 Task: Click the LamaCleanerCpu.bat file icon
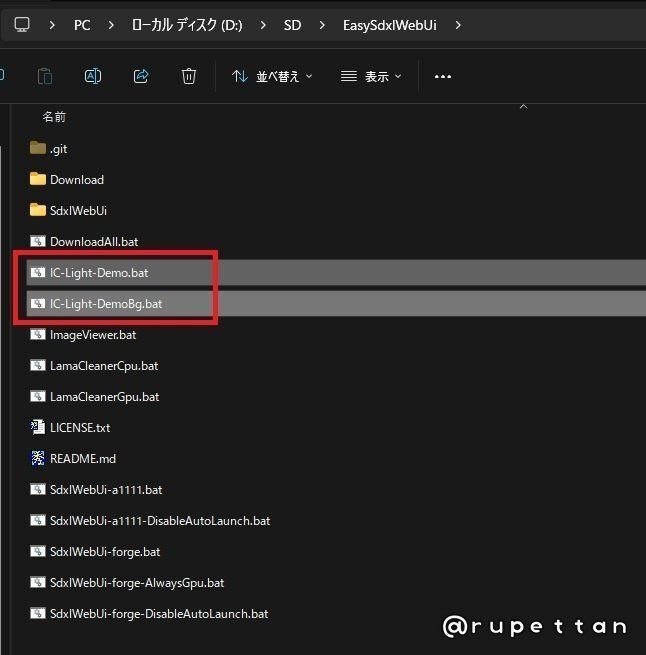[x=38, y=365]
